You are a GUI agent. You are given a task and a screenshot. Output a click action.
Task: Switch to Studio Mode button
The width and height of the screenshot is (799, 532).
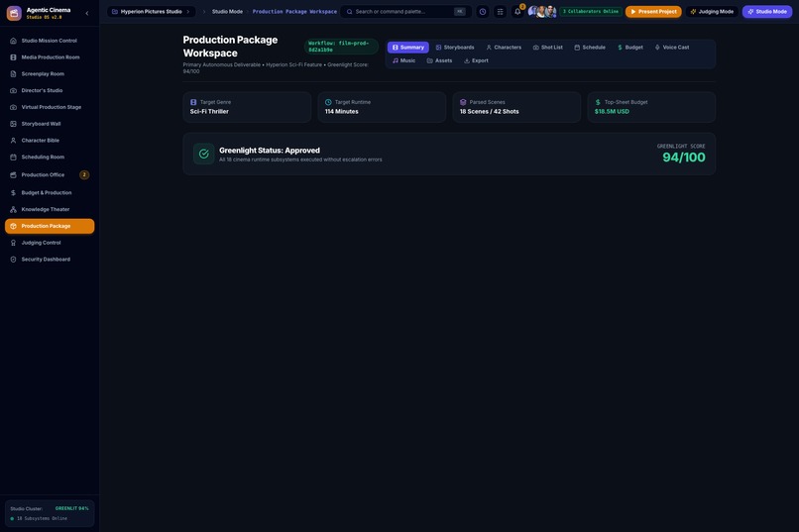(x=767, y=12)
